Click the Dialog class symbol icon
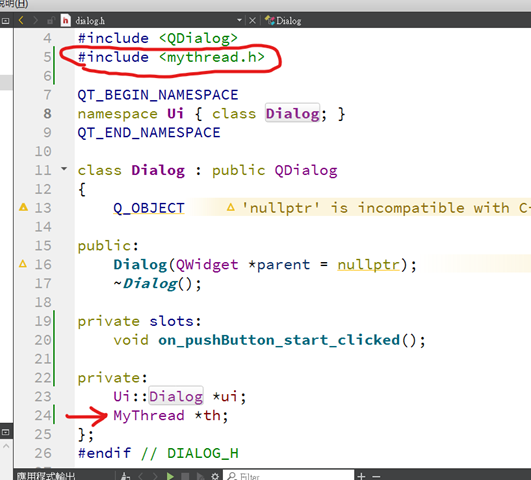 click(x=270, y=20)
